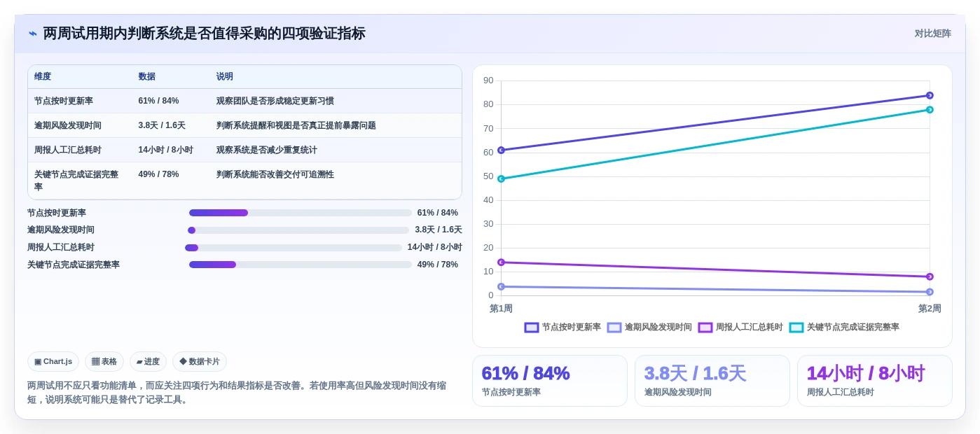Click 节点按时更新率 data point at 第2周

point(930,95)
